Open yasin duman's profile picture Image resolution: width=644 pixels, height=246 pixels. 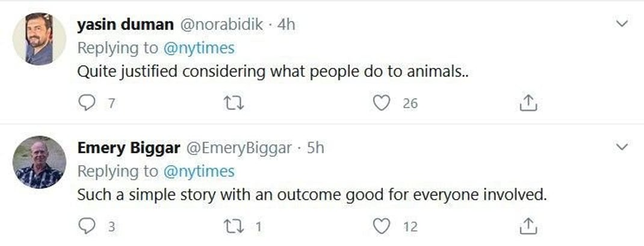pos(39,38)
